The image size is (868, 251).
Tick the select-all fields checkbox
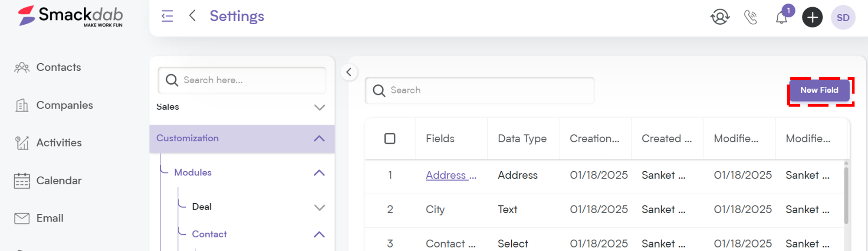pos(390,139)
